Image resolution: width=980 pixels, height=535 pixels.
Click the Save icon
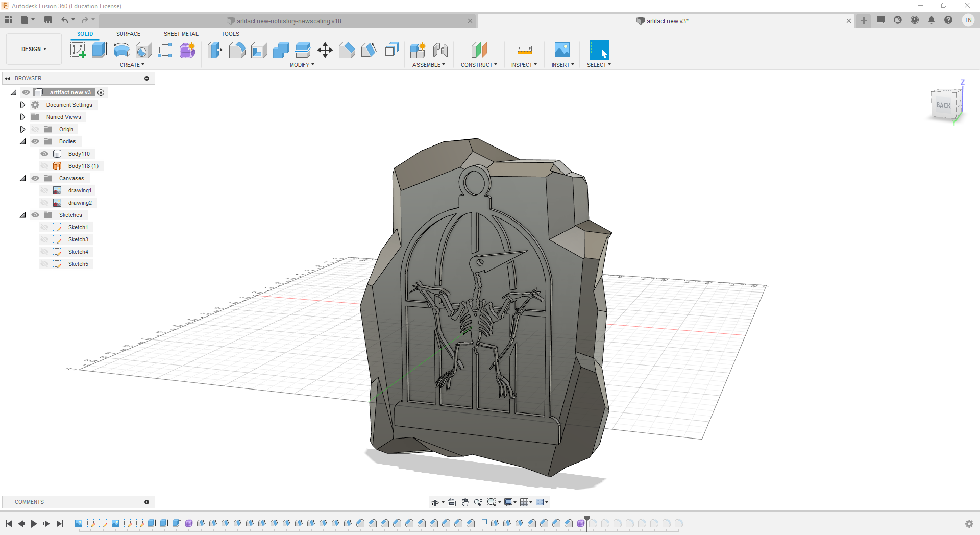point(48,20)
